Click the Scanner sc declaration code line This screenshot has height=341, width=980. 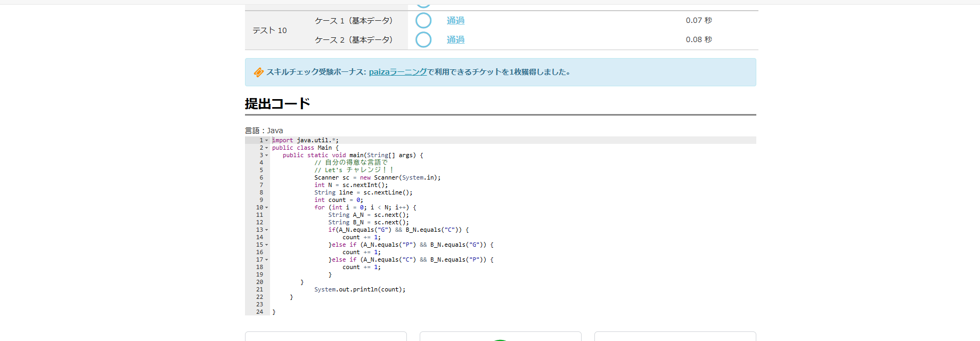click(x=377, y=178)
